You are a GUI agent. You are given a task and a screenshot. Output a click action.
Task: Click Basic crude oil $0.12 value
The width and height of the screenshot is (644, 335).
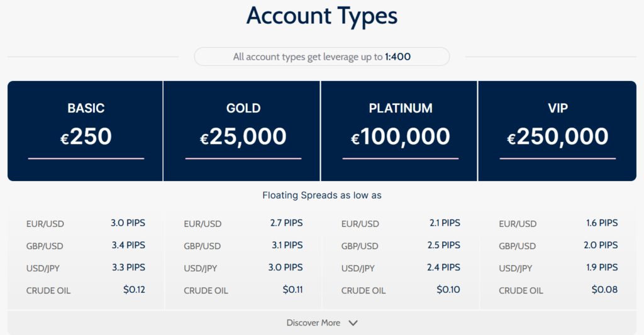tap(133, 290)
